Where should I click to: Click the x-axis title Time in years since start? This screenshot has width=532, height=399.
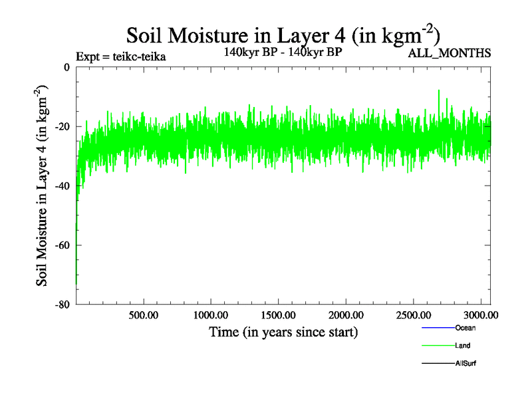pyautogui.click(x=283, y=332)
